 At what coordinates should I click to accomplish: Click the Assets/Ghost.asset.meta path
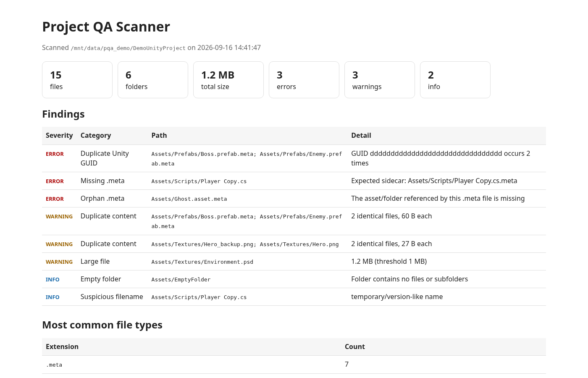point(189,199)
